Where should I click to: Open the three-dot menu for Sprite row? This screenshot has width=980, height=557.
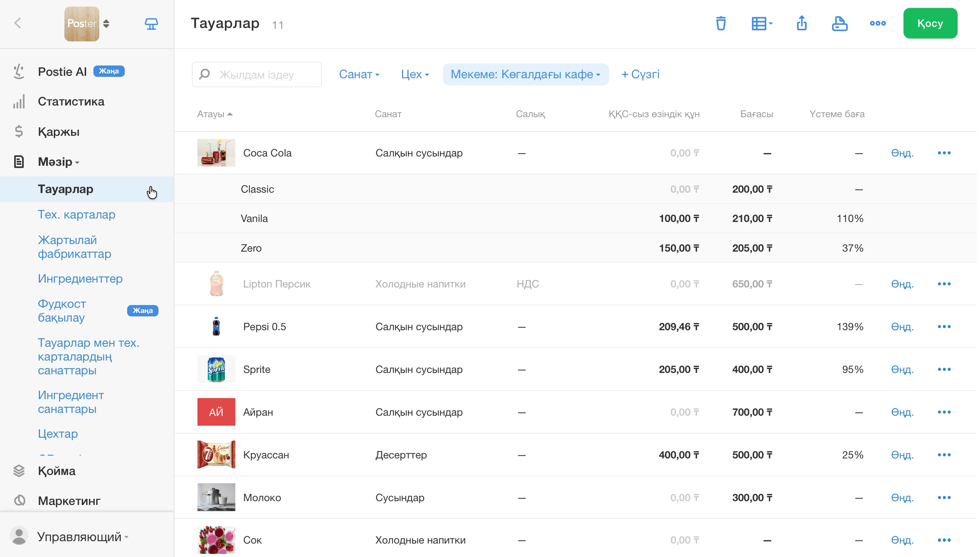coord(944,369)
